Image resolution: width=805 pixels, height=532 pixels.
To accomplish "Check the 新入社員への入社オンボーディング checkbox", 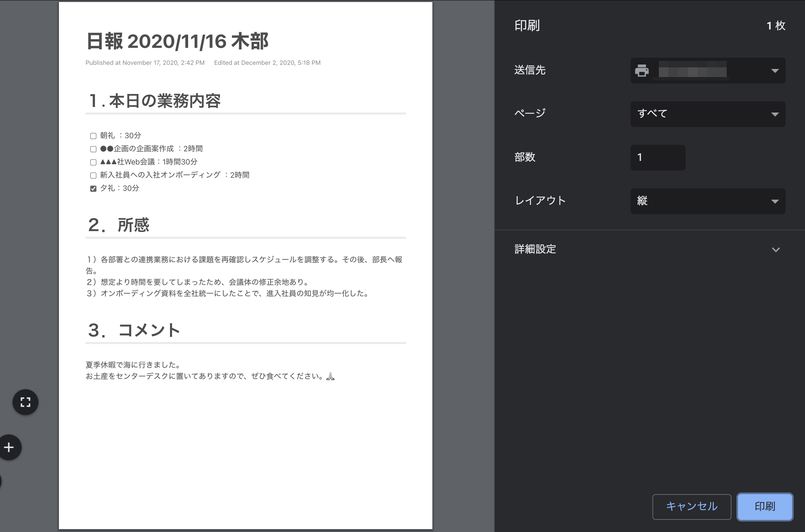I will tap(93, 175).
